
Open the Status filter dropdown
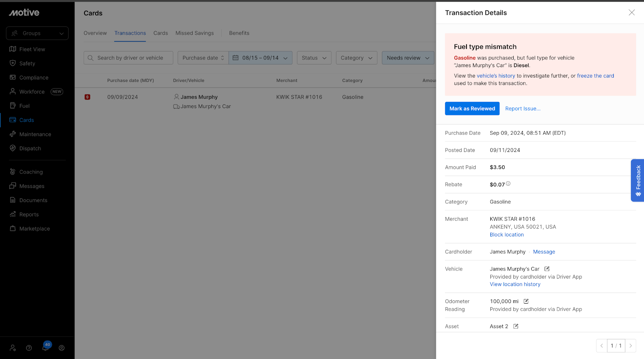point(314,58)
